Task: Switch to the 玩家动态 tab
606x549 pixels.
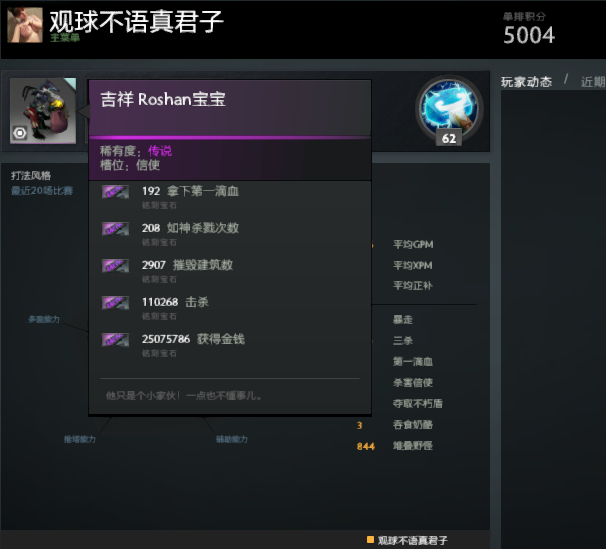Action: (x=526, y=82)
